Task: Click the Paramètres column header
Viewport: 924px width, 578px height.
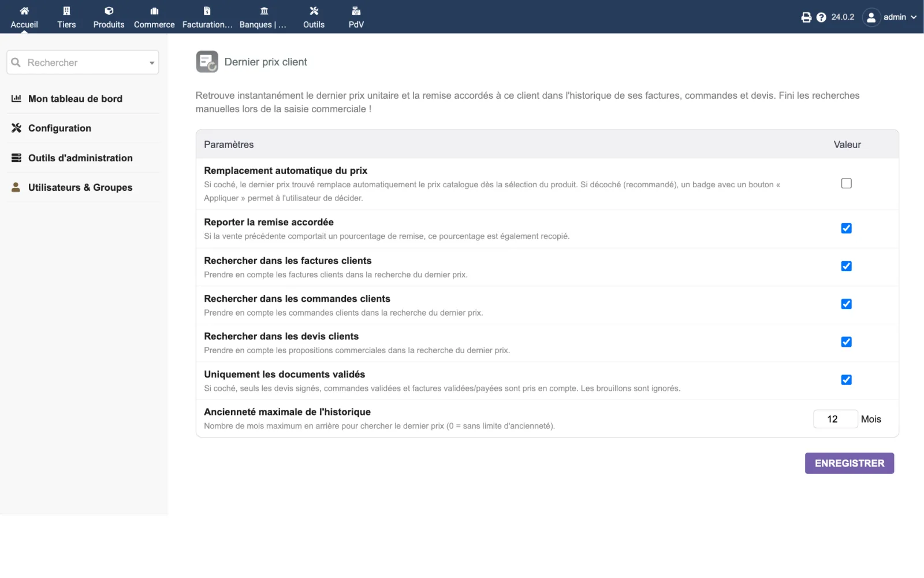Action: pos(229,144)
